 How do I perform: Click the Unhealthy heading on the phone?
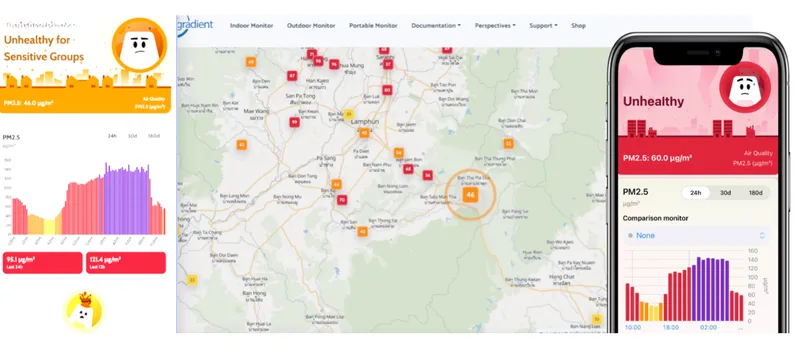(x=654, y=101)
